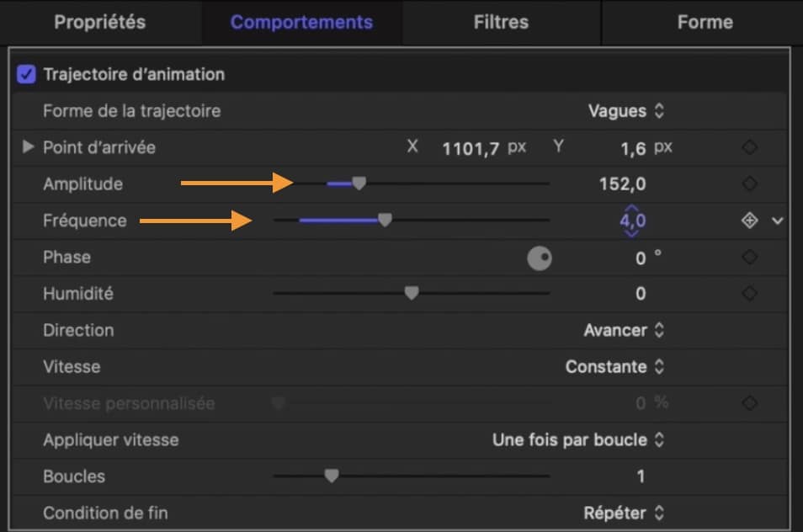
Task: Click the Humidité keyframe diamond icon
Action: coord(749,294)
